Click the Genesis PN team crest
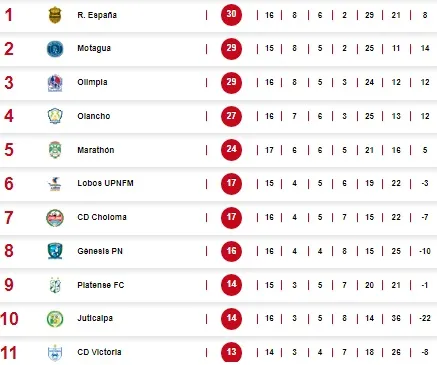Image resolution: width=437 pixels, height=365 pixels. click(x=55, y=251)
